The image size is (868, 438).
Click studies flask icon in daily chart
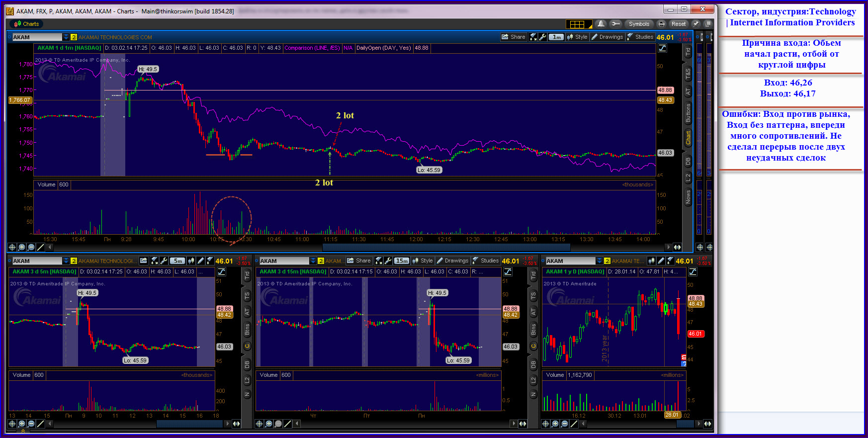point(670,261)
